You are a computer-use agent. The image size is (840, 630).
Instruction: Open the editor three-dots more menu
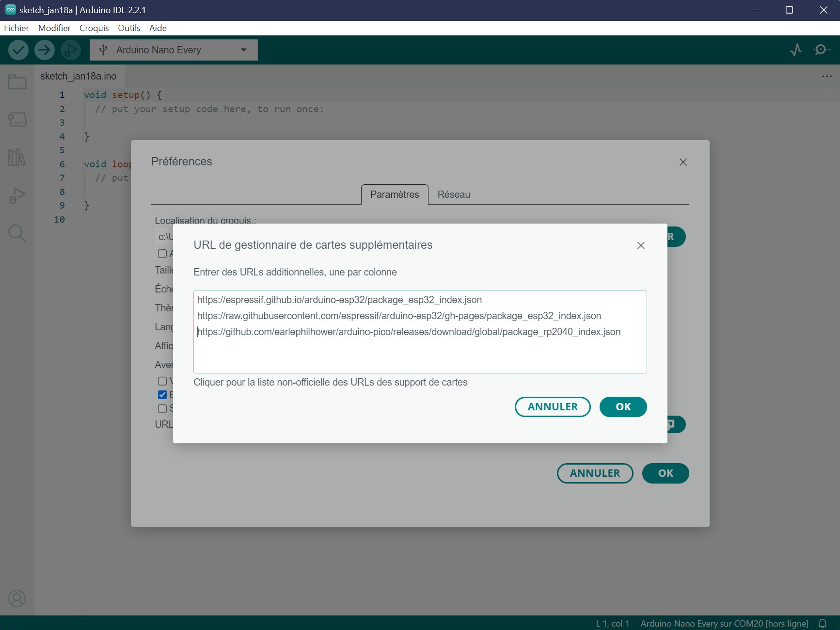(826, 76)
